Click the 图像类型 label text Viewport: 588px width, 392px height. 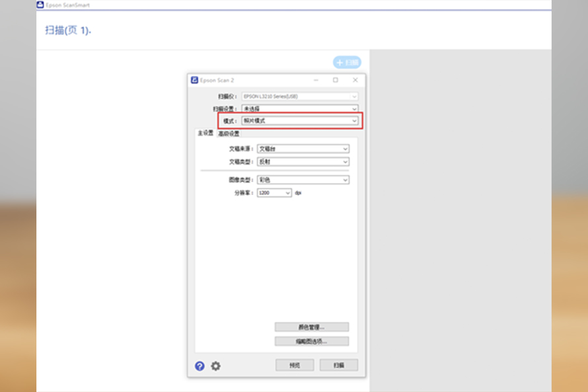pos(241,180)
